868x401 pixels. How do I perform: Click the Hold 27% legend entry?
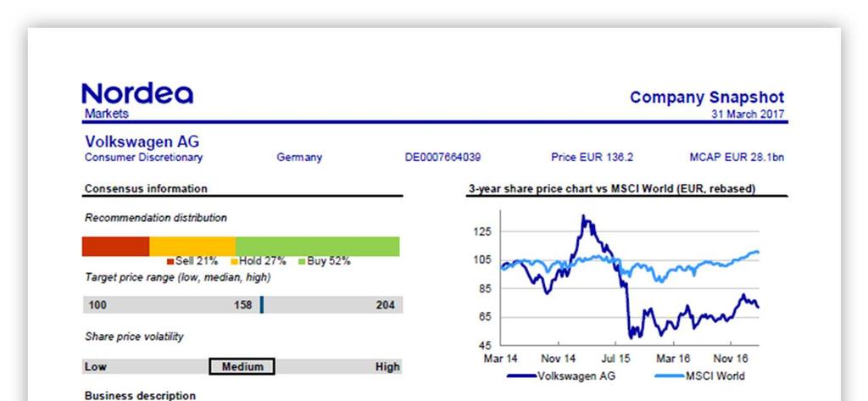(258, 261)
